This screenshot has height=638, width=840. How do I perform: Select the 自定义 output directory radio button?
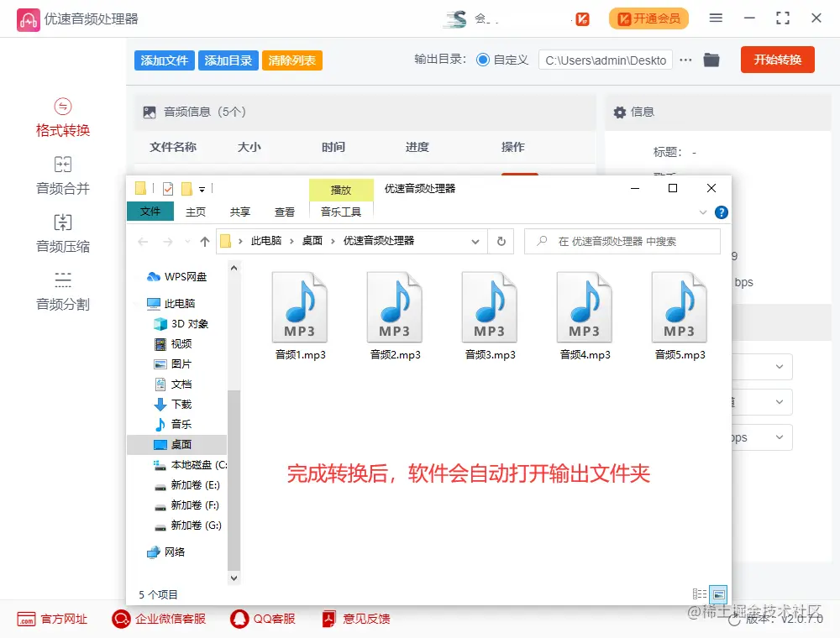[x=483, y=60]
